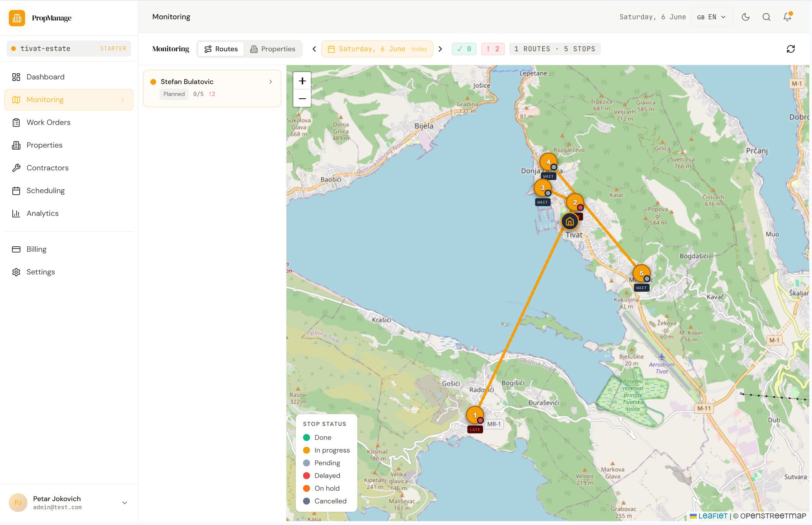Click the Contractors wrench icon
812x525 pixels.
[x=16, y=168]
